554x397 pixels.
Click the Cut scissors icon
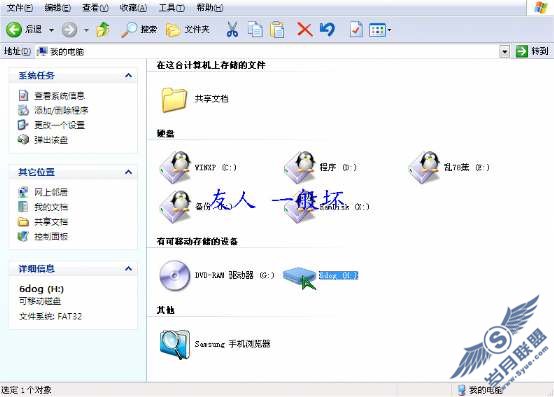coord(232,30)
